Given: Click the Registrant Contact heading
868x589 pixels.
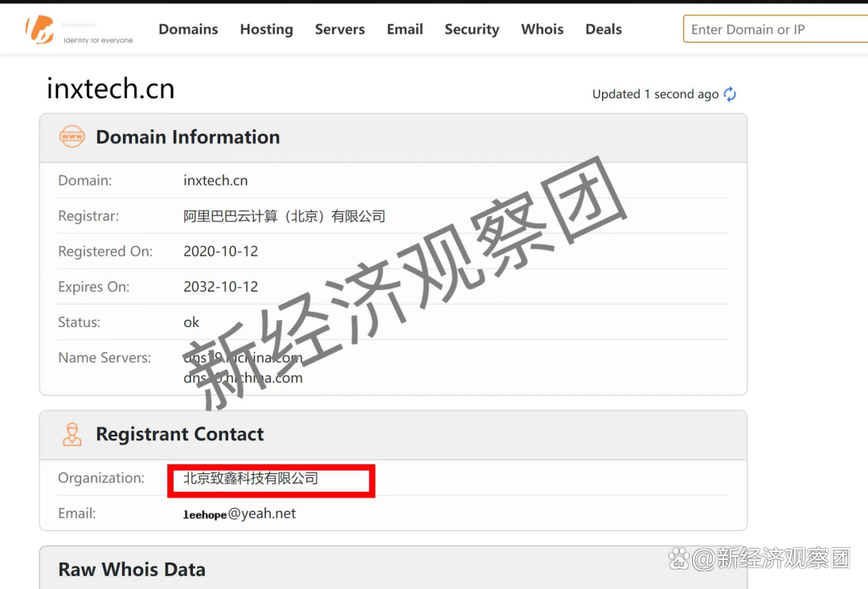Looking at the screenshot, I should [x=180, y=434].
